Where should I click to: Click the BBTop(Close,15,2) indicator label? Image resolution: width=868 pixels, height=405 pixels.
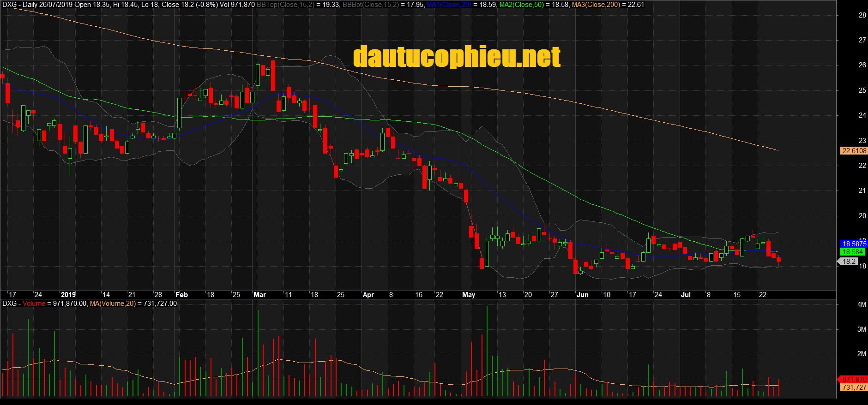click(285, 5)
